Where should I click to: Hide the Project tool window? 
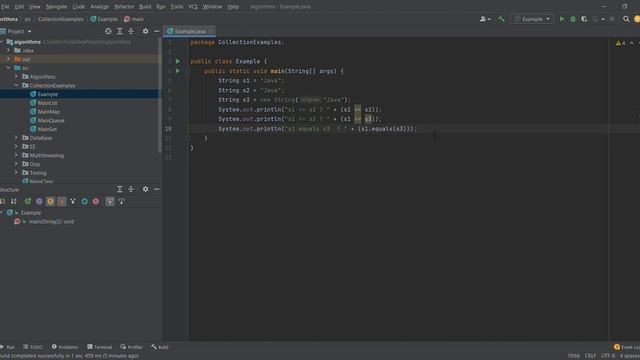pyautogui.click(x=157, y=31)
